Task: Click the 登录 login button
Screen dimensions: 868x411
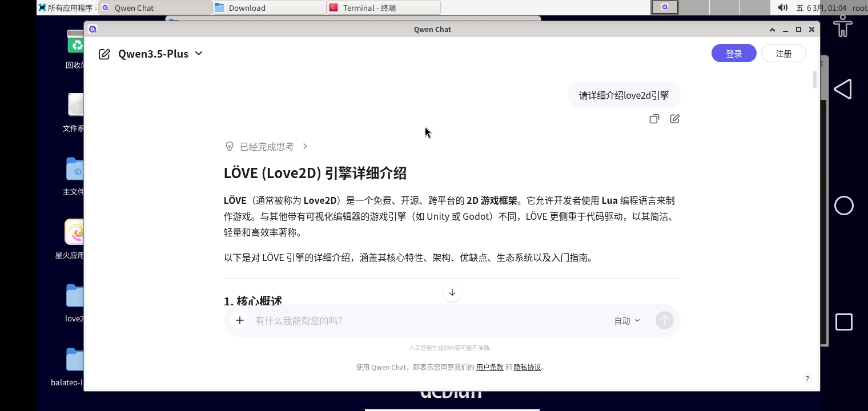Action: [734, 53]
